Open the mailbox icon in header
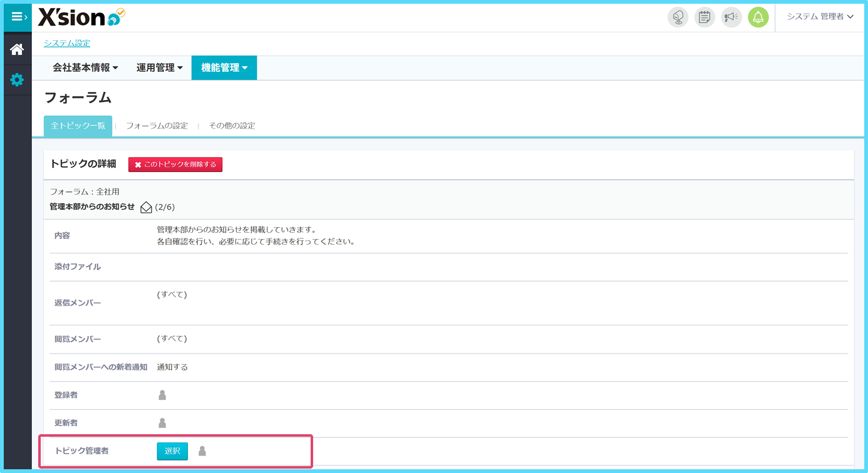The height and width of the screenshot is (473, 868). (678, 17)
